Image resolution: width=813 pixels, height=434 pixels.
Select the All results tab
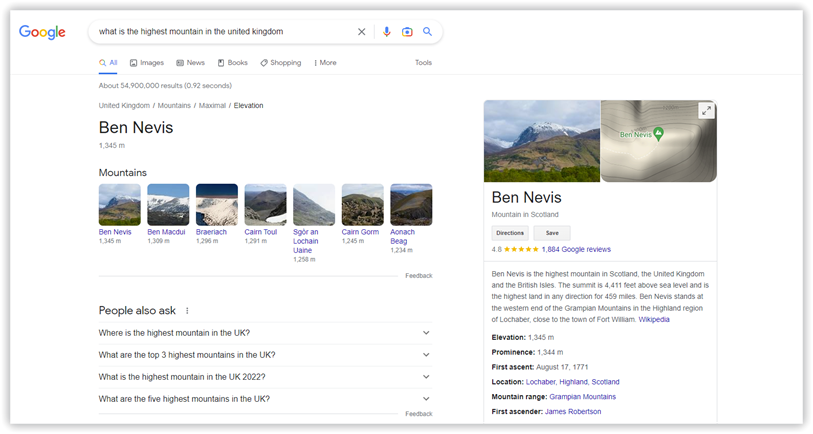(x=108, y=63)
